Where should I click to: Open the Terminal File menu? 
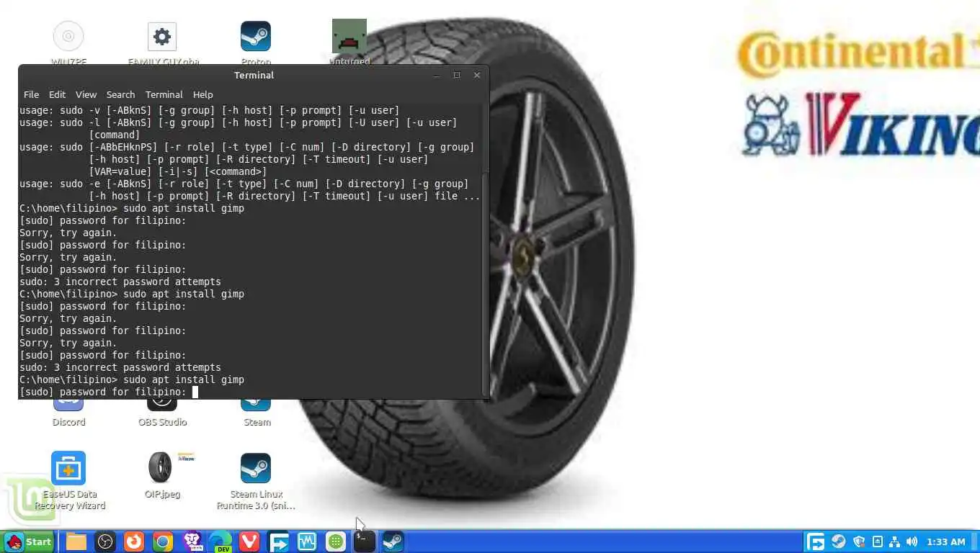(x=31, y=94)
